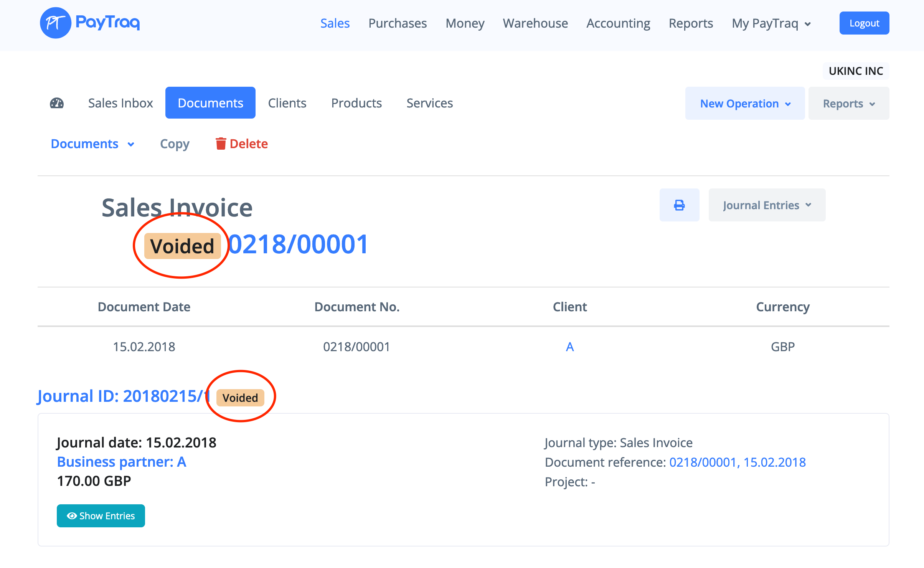924x568 pixels.
Task: Go to the Products tab
Action: coord(356,103)
